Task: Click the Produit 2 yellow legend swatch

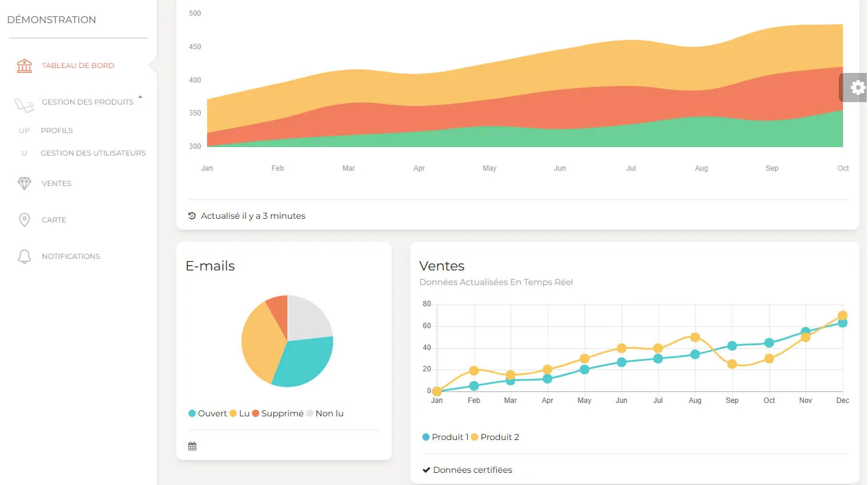Action: coord(474,437)
